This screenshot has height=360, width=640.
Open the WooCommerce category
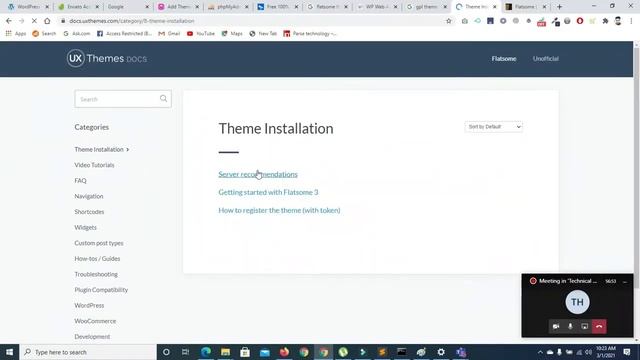95,321
